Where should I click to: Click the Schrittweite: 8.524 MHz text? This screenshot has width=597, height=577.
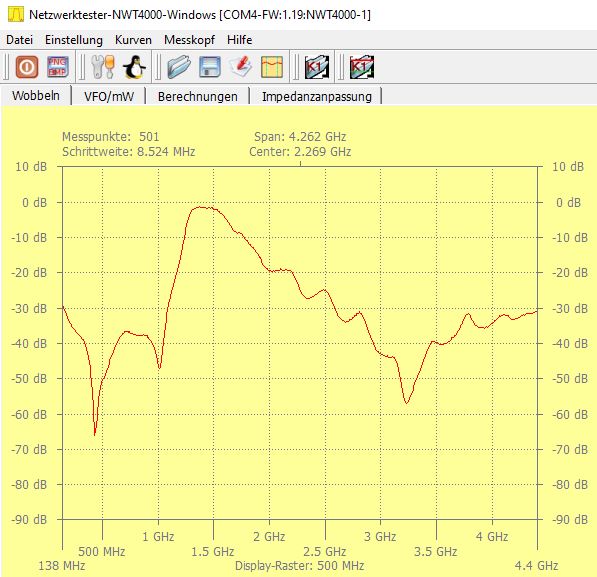[128, 152]
